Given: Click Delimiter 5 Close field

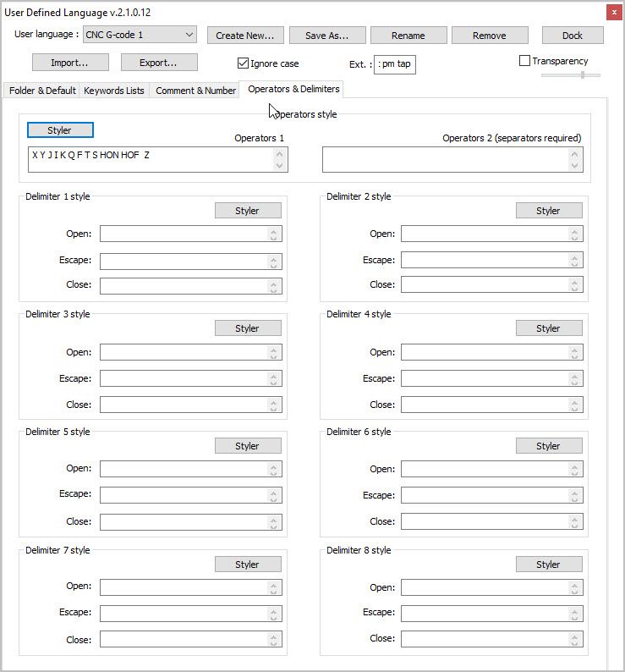Looking at the screenshot, I should 190,522.
